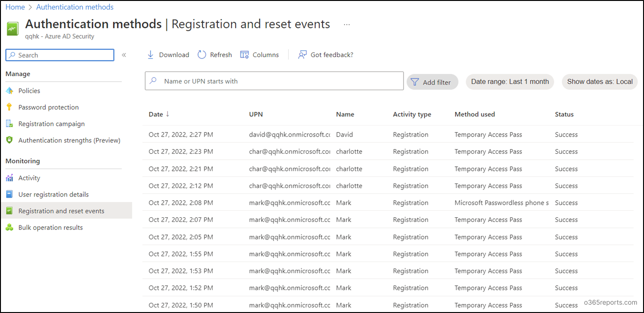The image size is (644, 313).
Task: Click the Download icon on the toolbar
Action: pyautogui.click(x=151, y=54)
